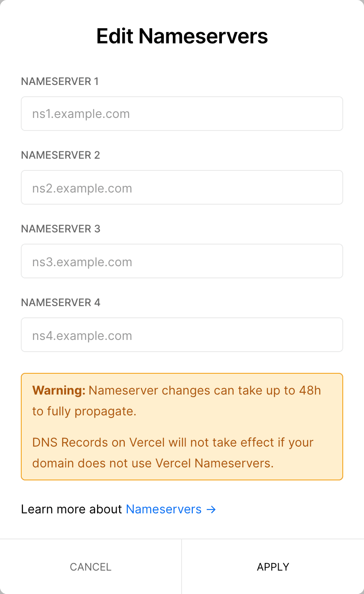Click inside the ns4.example.com input field
This screenshot has height=594, width=364.
[x=182, y=335]
